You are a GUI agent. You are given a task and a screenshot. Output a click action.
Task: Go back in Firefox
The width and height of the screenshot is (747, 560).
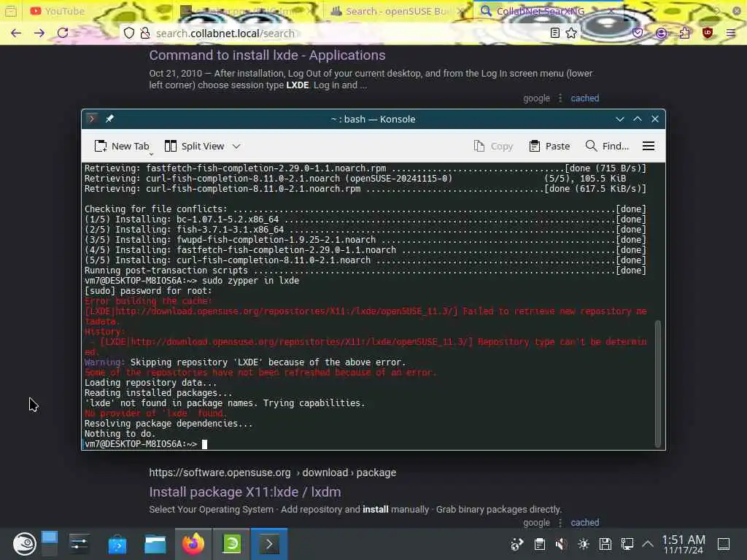pyautogui.click(x=16, y=33)
